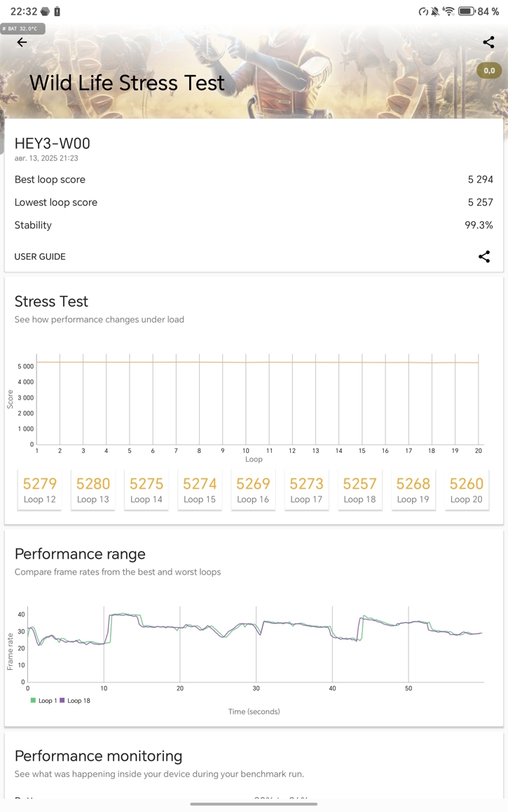Select the Loop 20 score card
The image size is (508, 812).
tap(466, 489)
